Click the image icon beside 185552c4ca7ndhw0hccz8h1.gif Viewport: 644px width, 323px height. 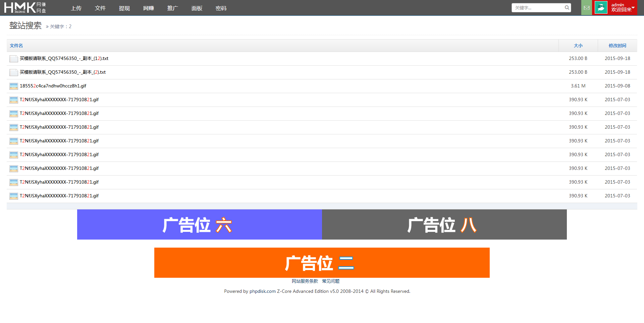coord(13,86)
